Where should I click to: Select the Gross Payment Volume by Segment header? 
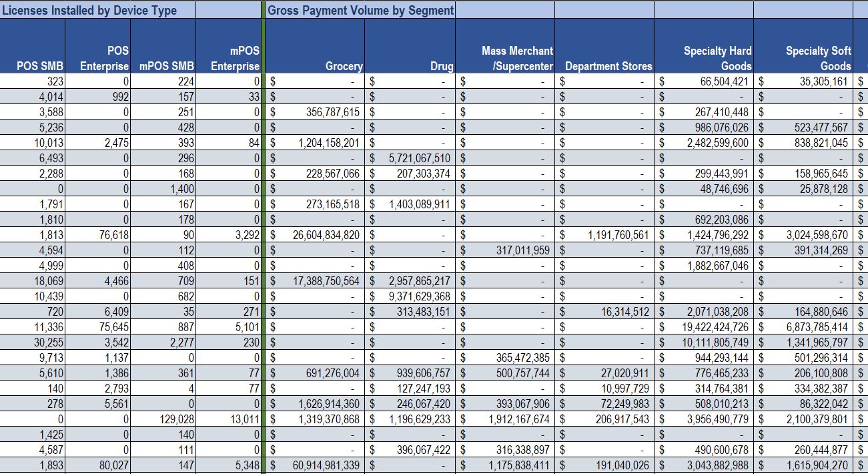point(360,10)
